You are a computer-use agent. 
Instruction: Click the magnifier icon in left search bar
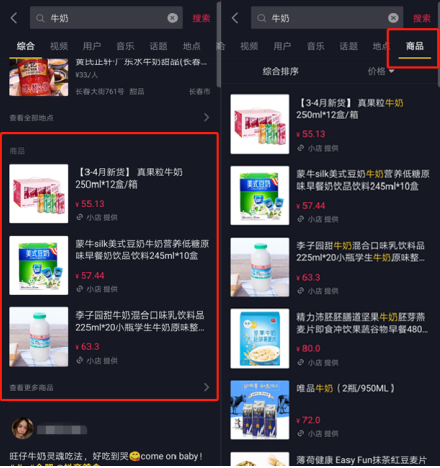coord(40,18)
